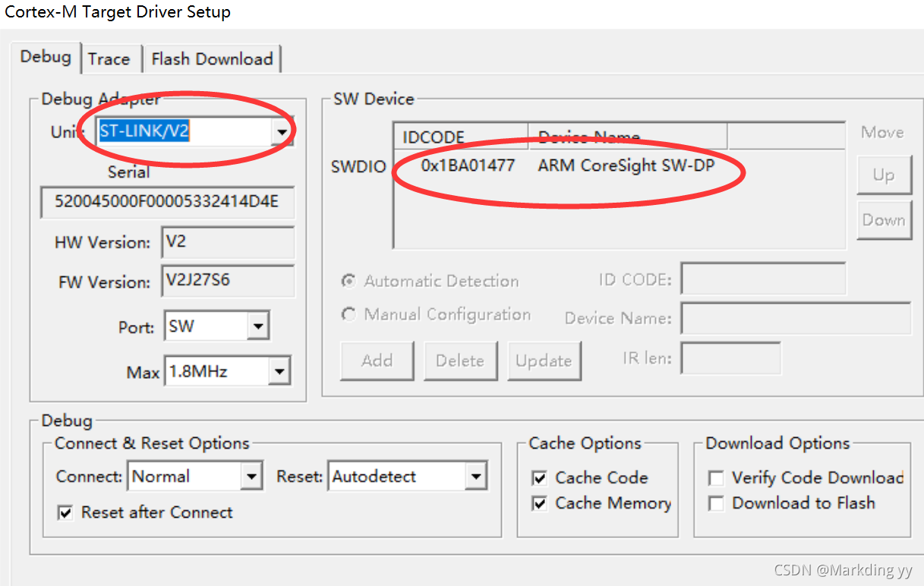
Task: Click the Add button
Action: (377, 361)
